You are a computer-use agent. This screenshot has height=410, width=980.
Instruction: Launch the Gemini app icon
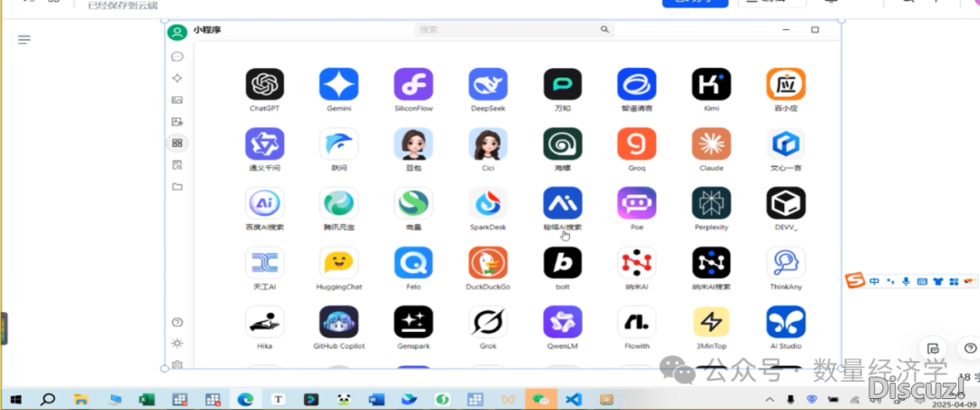click(338, 84)
